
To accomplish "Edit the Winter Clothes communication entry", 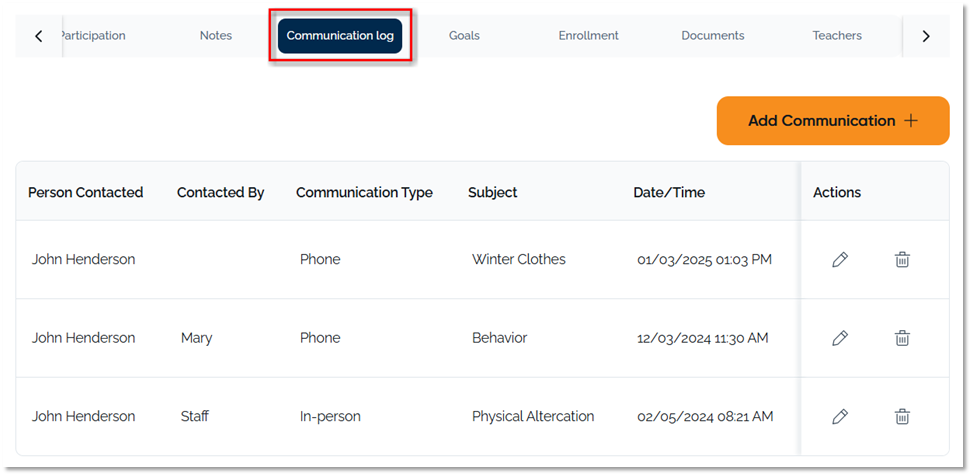I will click(x=840, y=260).
